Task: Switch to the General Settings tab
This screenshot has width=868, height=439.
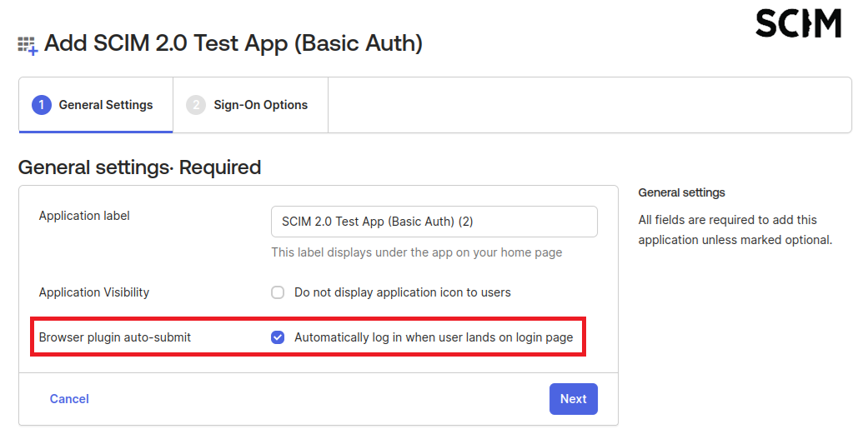Action: 105,105
